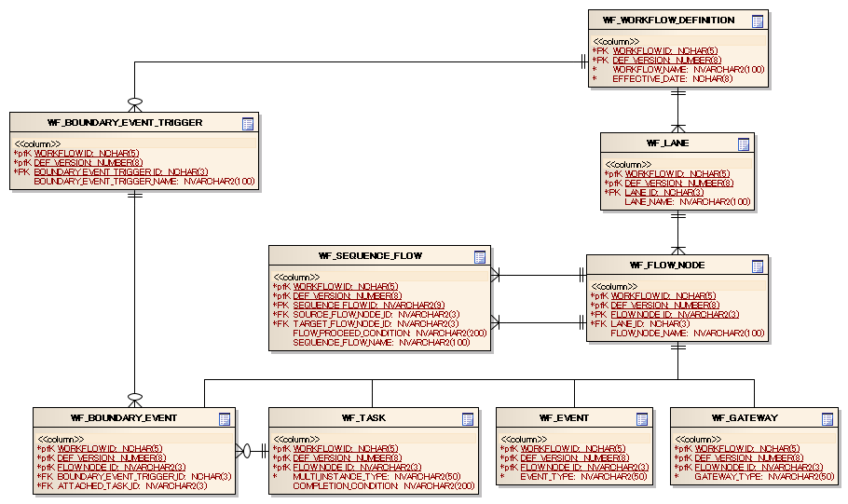Click the table icon on WF_SEQUENCE_FLOW
Screen dimensions: 848x504
coord(480,257)
